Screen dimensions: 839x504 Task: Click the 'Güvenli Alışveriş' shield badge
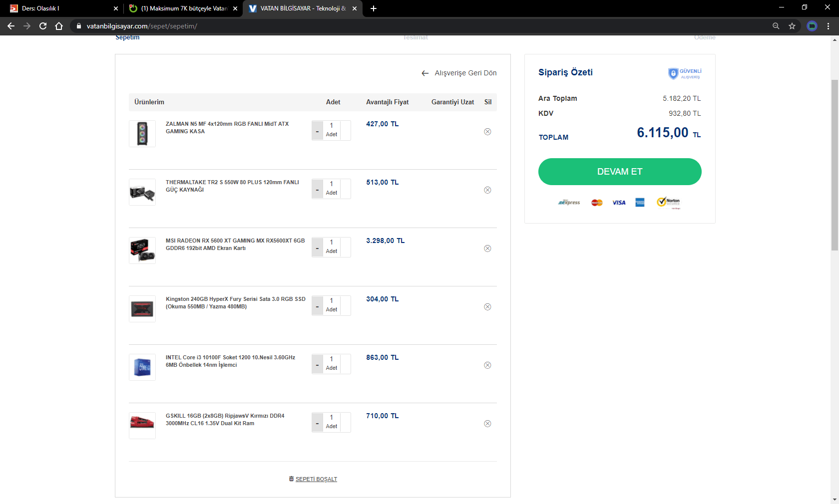[685, 73]
